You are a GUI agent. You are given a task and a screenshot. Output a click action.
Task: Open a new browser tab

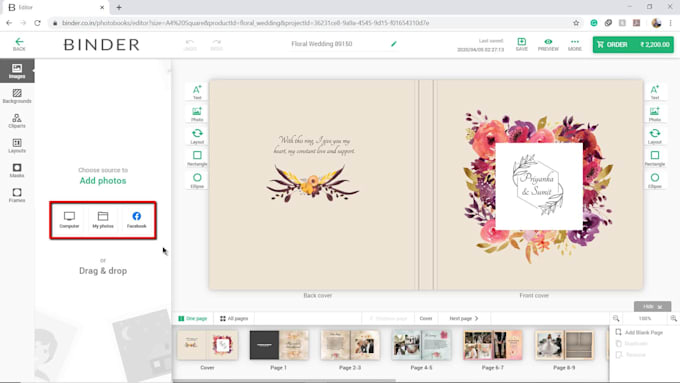click(119, 7)
